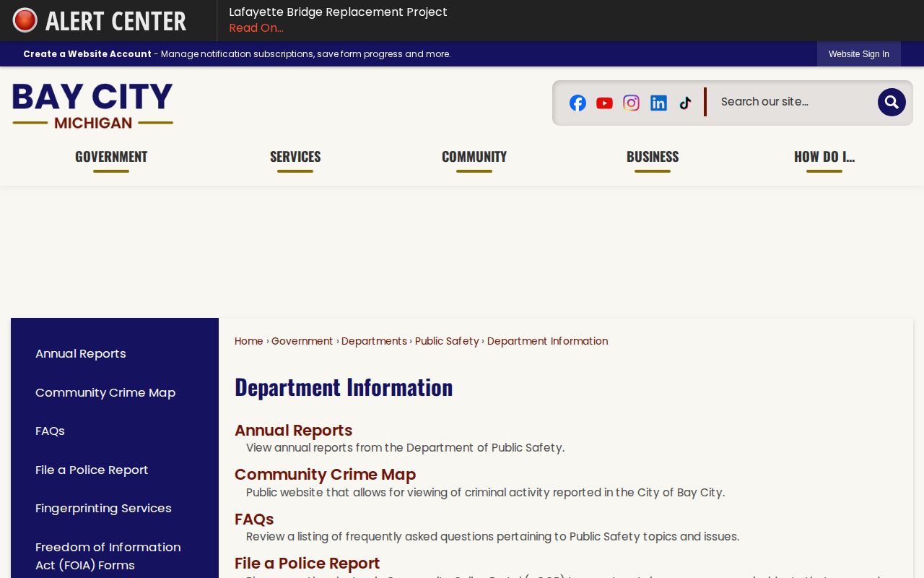This screenshot has height=578, width=924.
Task: Click the search magnifier button
Action: [892, 102]
